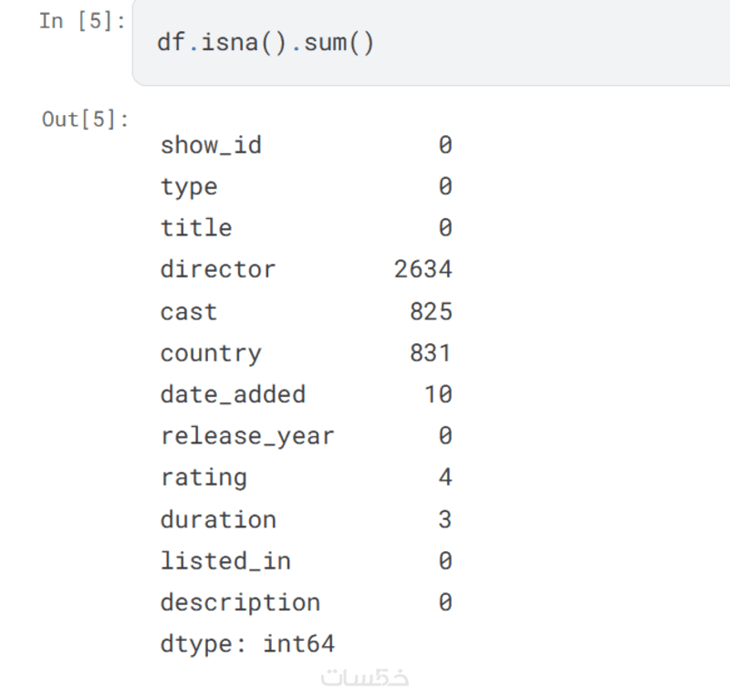Click the dtype: int64 line
Image resolution: width=730 pixels, height=700 pixels.
[247, 644]
